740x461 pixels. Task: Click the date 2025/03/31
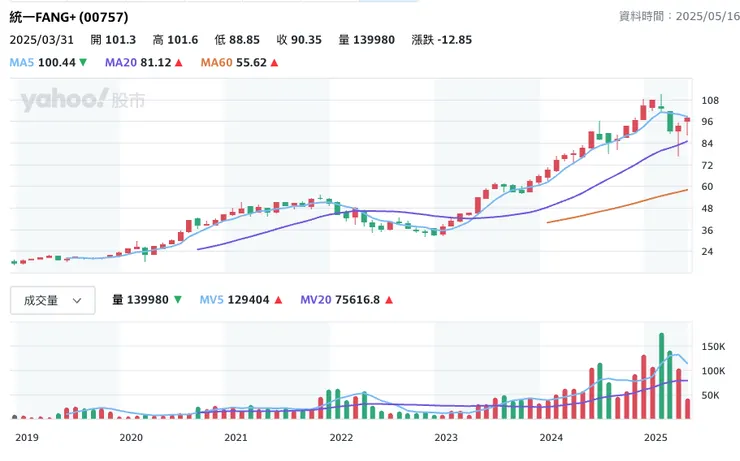42,40
